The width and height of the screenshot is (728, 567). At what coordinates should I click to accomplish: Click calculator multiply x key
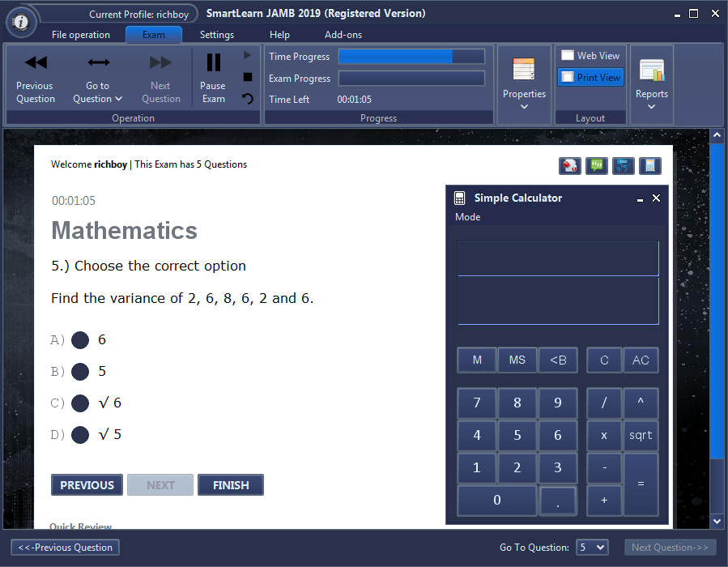click(604, 435)
